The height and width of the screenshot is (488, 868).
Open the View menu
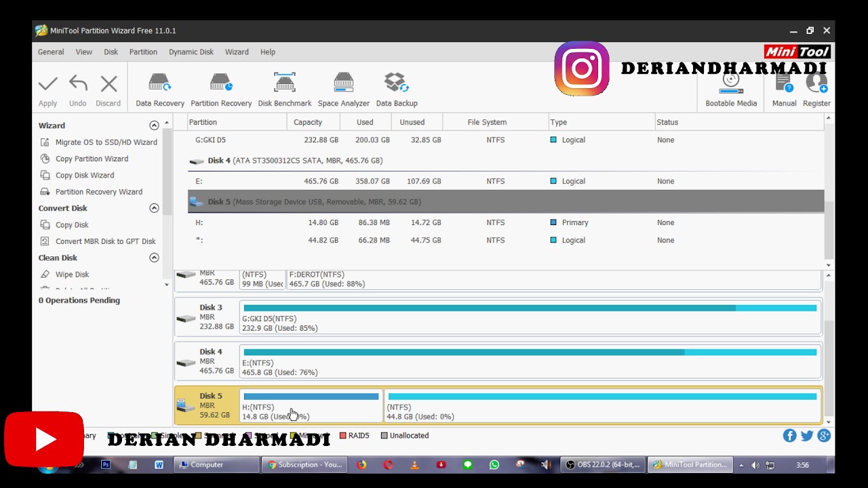tap(84, 52)
